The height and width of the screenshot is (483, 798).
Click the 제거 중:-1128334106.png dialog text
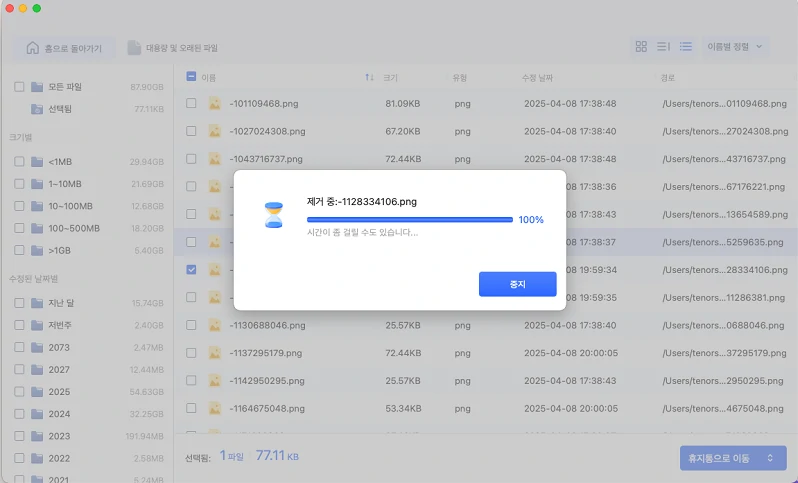[x=362, y=202]
